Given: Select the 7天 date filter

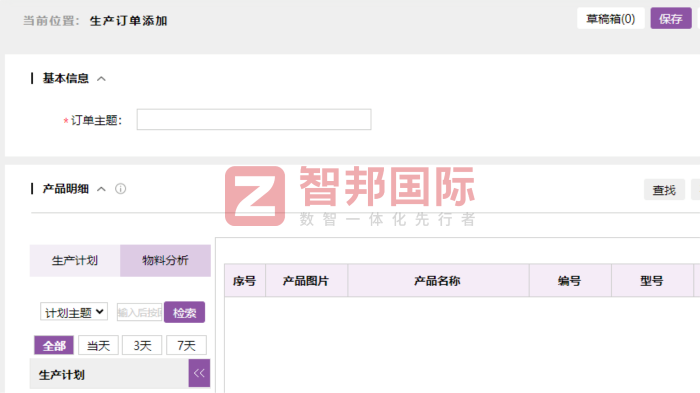Looking at the screenshot, I should (186, 345).
